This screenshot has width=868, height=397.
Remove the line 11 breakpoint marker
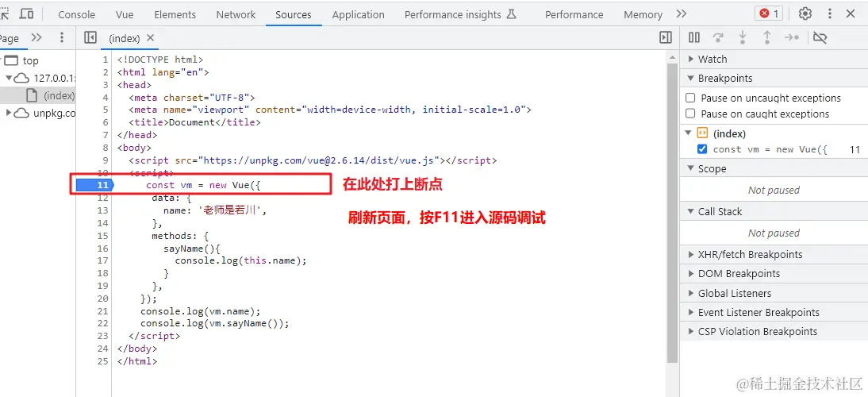tap(94, 185)
